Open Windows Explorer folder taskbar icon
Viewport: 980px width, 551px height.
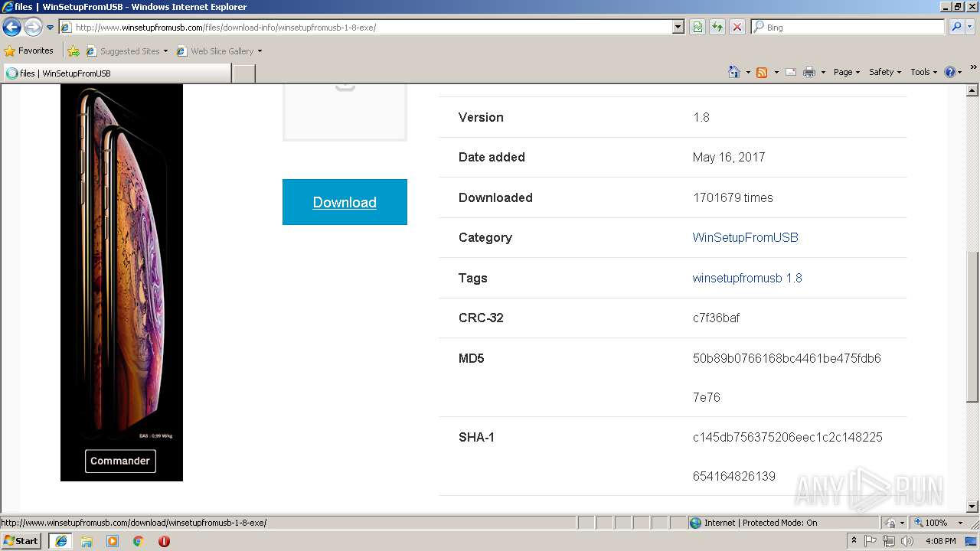click(87, 541)
